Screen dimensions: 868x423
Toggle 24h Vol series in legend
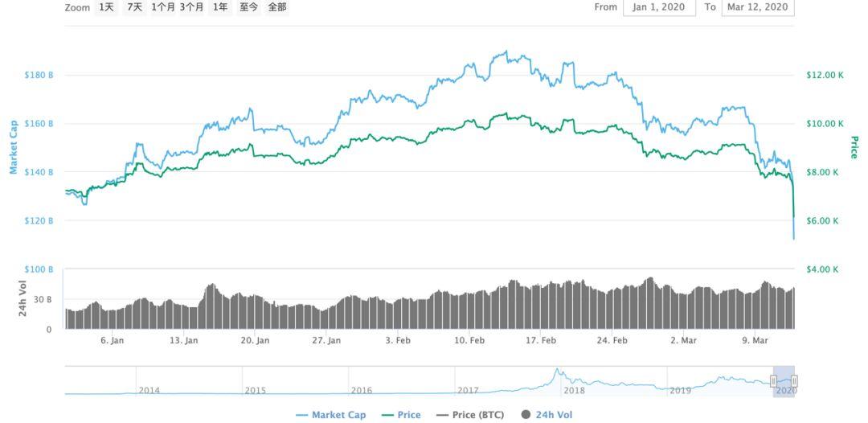547,415
